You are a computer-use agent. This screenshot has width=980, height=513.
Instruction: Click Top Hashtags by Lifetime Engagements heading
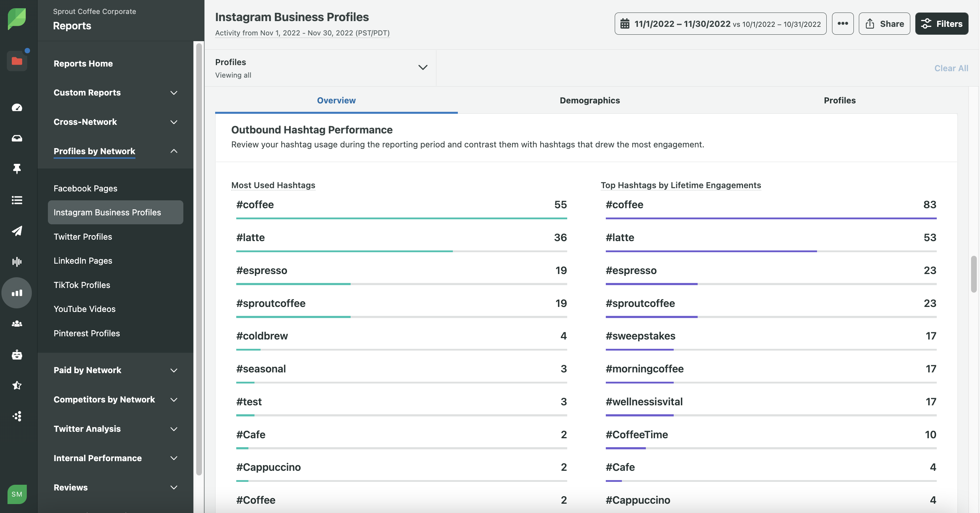[680, 185]
